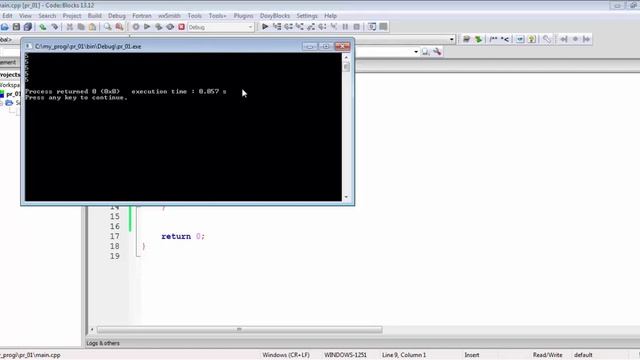Open the Debugging windows icon
640x360 pixels.
372,27
